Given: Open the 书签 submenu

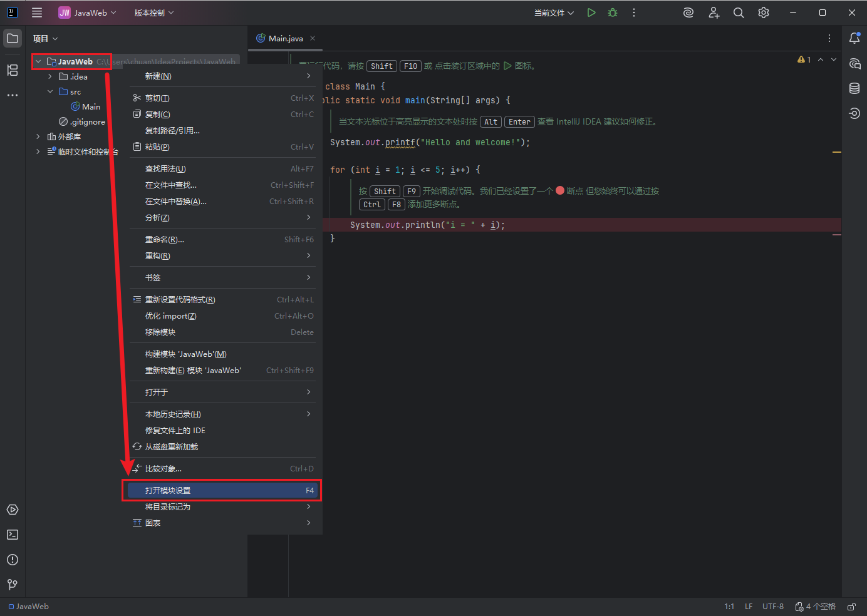Looking at the screenshot, I should pyautogui.click(x=222, y=278).
